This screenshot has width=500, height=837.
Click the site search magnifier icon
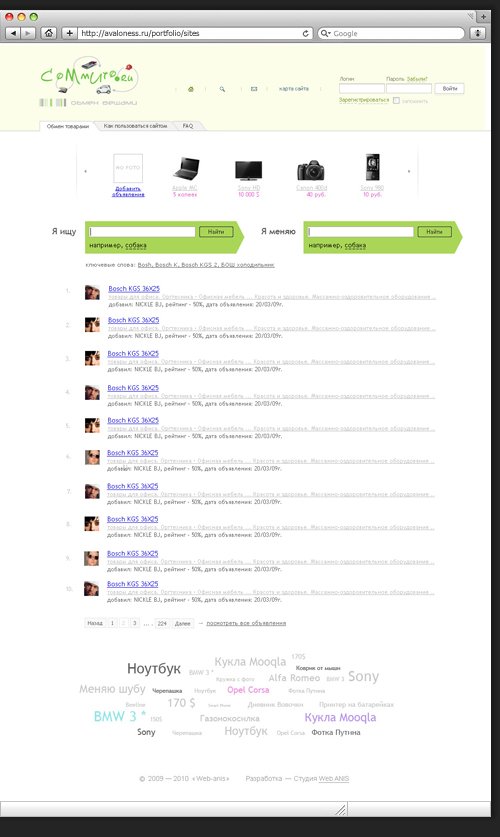coord(222,89)
